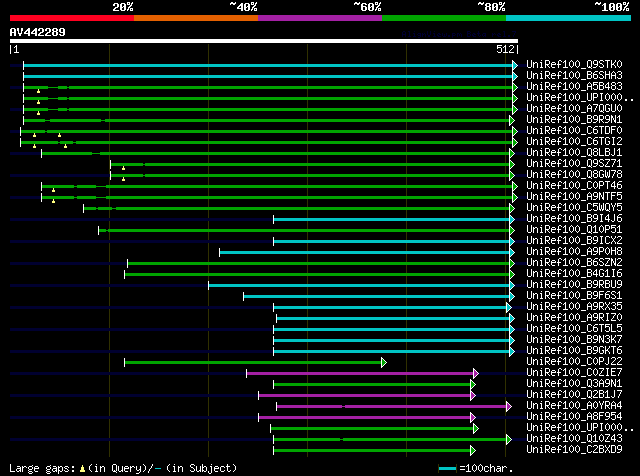Select the UniRef100_B9F6S1 label
This screenshot has height=476, width=640.
574,296
